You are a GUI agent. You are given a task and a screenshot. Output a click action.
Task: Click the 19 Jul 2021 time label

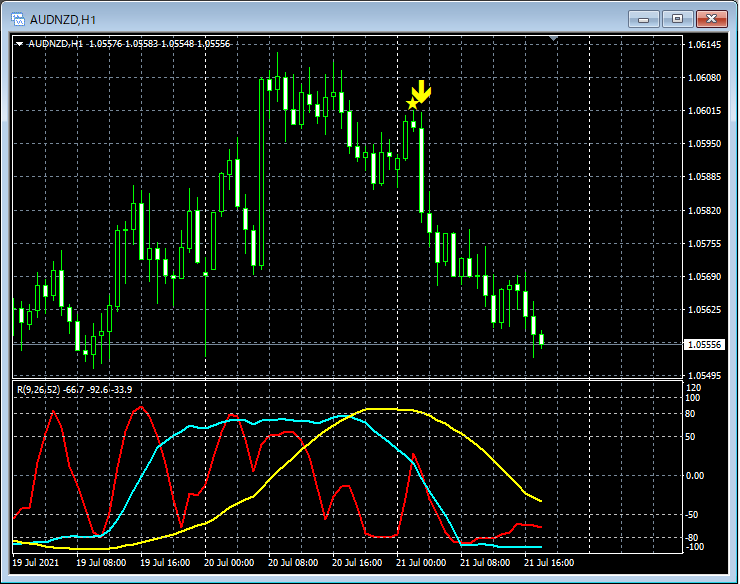click(x=36, y=563)
